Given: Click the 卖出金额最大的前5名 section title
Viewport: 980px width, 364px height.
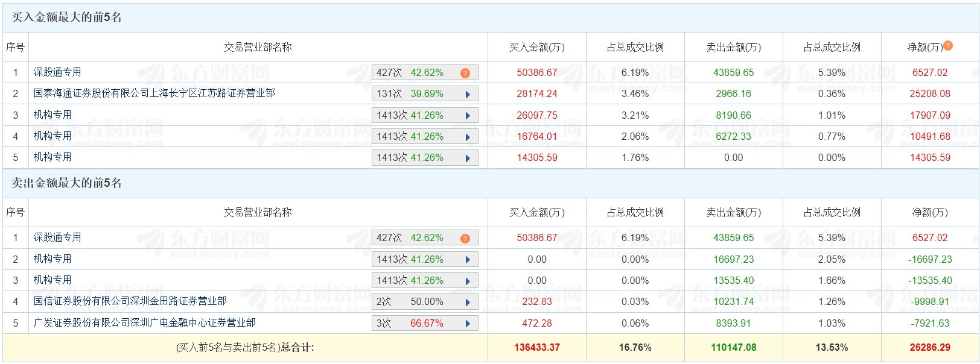Looking at the screenshot, I should [66, 183].
